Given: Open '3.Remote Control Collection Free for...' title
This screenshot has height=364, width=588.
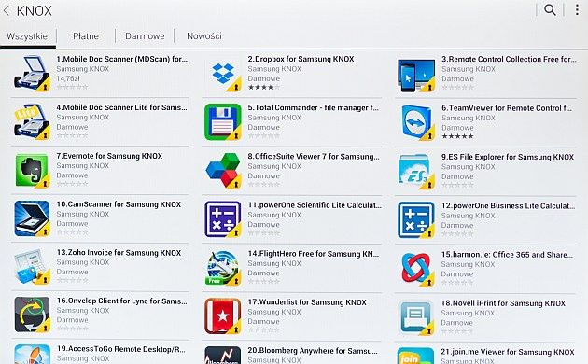Looking at the screenshot, I should tap(509, 59).
